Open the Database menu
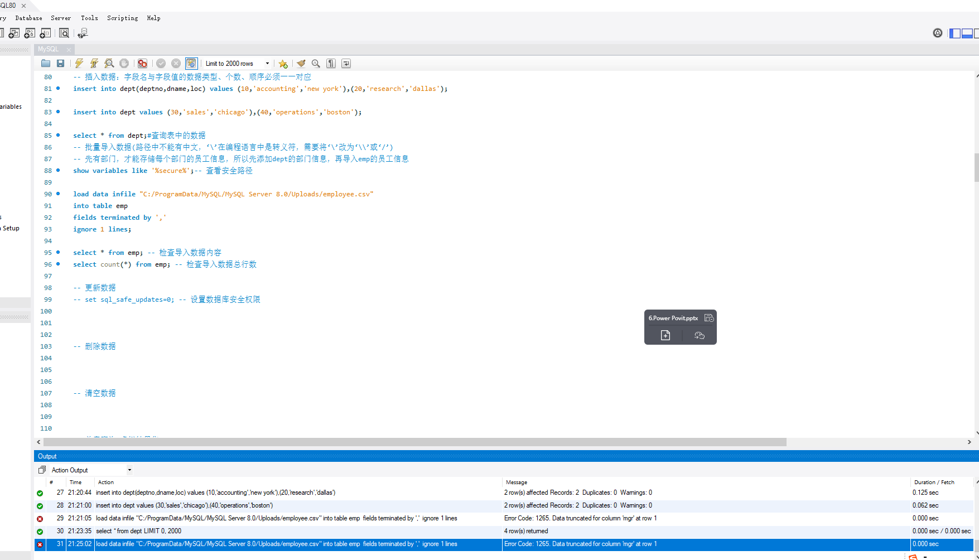 29,18
